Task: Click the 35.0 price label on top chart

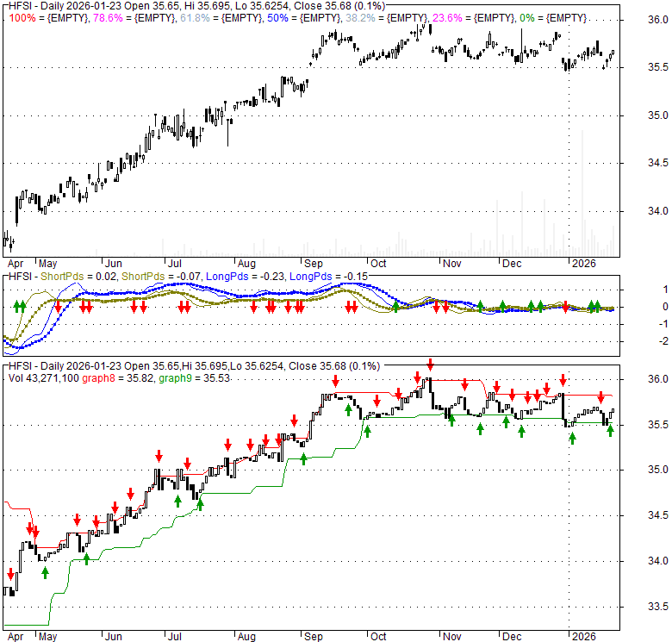Action: pyautogui.click(x=657, y=115)
